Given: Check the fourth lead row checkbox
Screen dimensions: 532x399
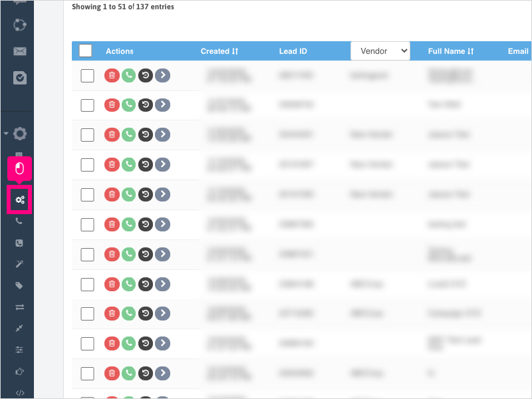Looking at the screenshot, I should click(87, 165).
